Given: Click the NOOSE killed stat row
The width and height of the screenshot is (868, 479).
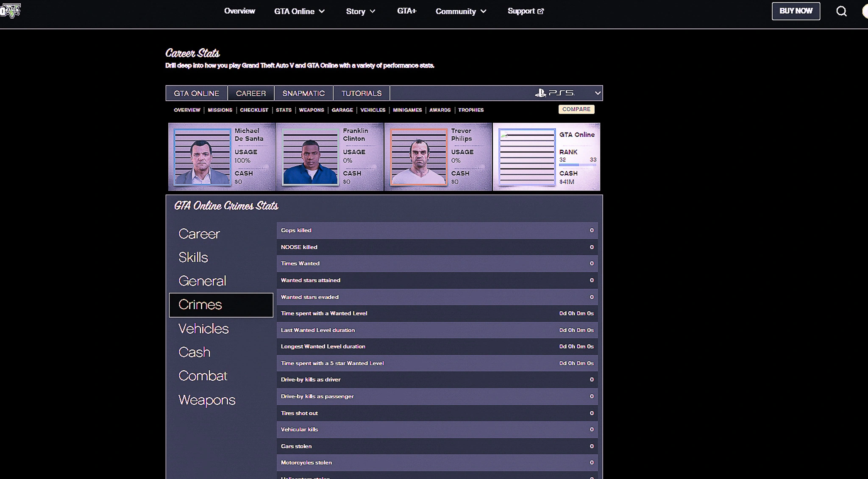Looking at the screenshot, I should coord(437,247).
